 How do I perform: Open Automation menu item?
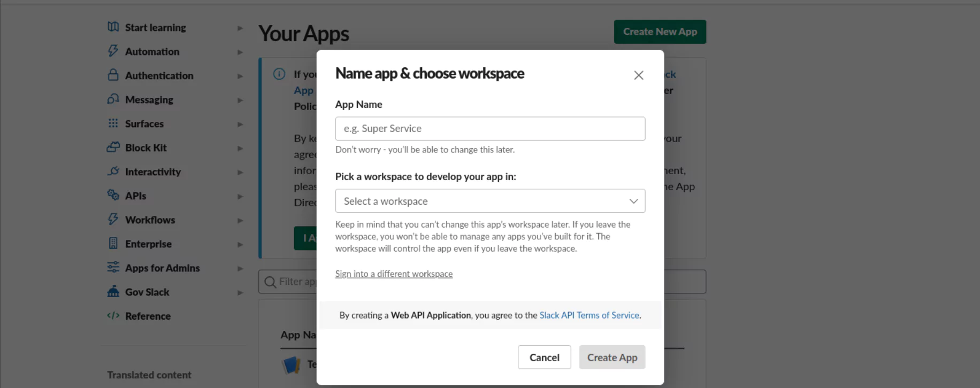click(x=152, y=51)
